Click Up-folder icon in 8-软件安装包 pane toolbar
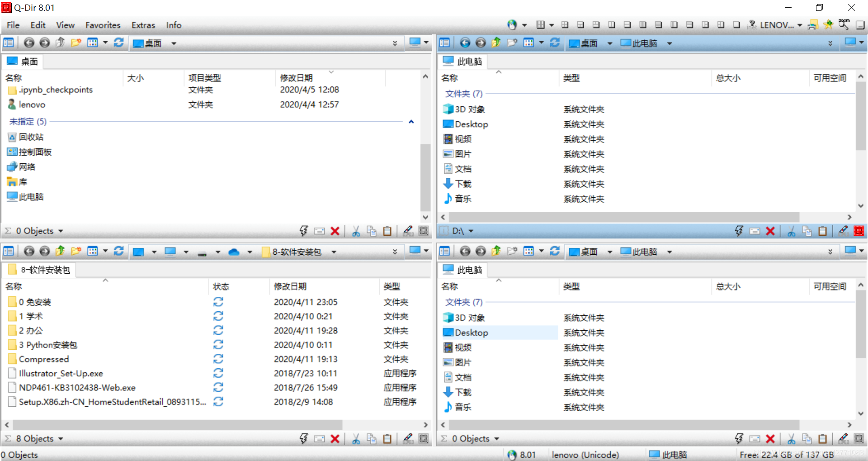The image size is (868, 461). coord(60,251)
